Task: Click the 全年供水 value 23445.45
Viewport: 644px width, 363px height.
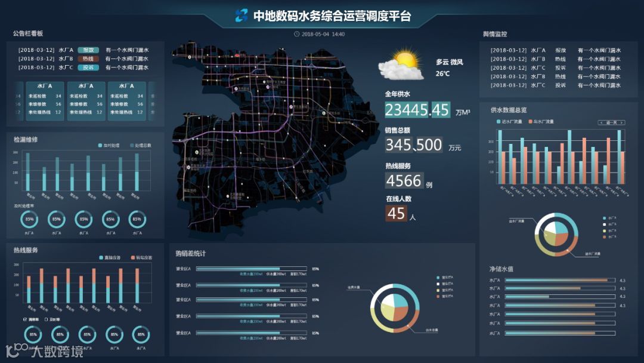Action: [417, 110]
